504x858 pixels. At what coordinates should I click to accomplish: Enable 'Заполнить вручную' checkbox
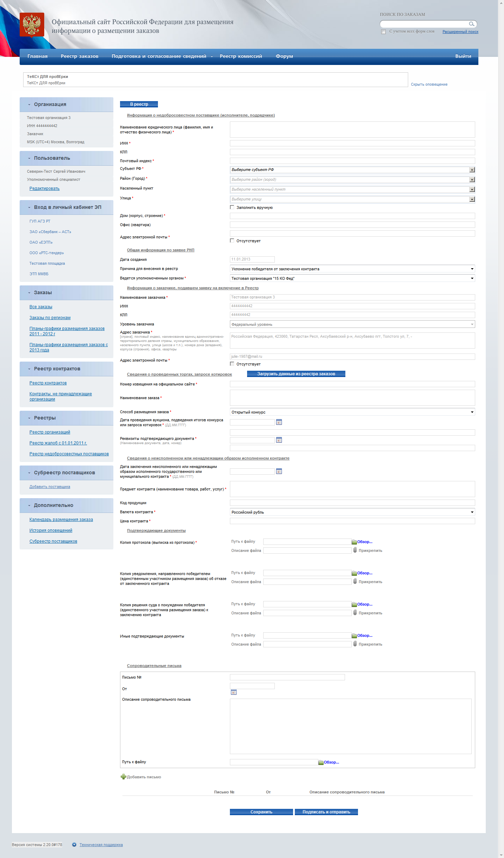click(232, 207)
